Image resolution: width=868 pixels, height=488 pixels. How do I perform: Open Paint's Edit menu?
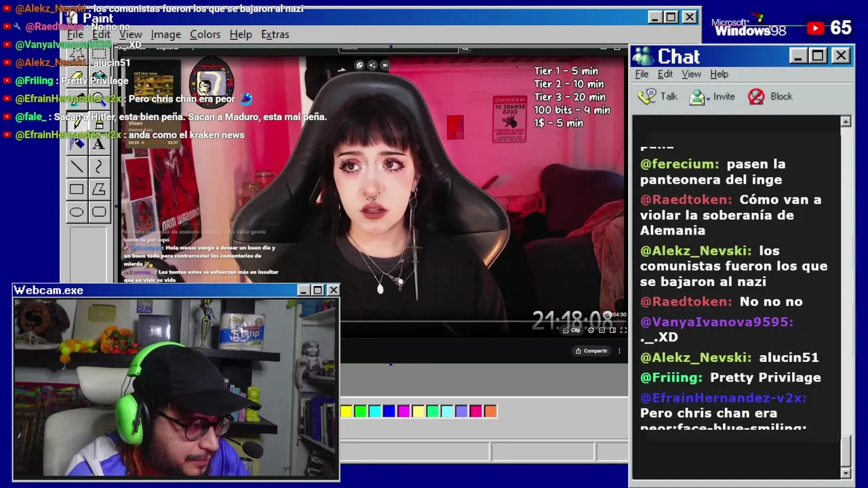[101, 34]
